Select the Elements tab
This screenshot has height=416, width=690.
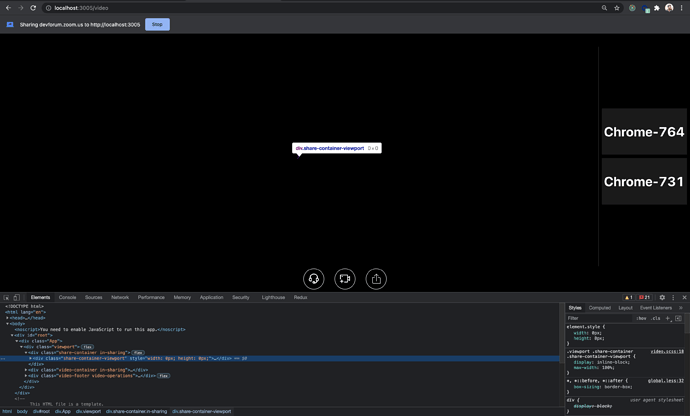40,298
